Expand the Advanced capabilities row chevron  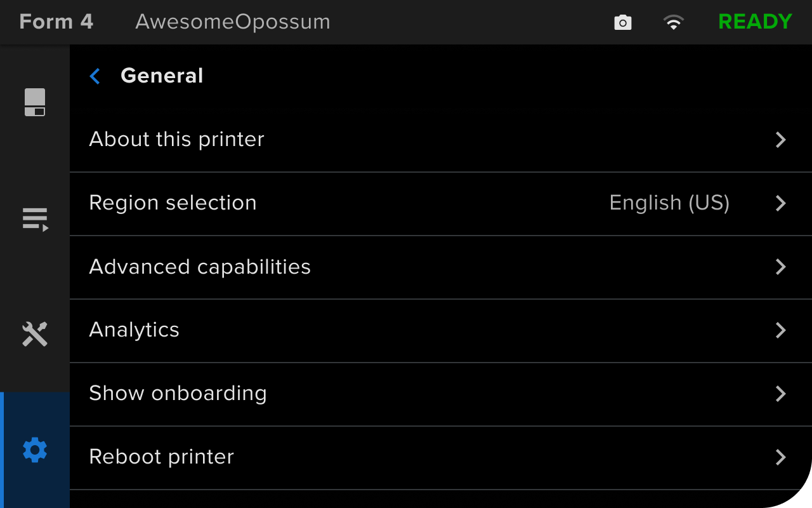tap(780, 267)
